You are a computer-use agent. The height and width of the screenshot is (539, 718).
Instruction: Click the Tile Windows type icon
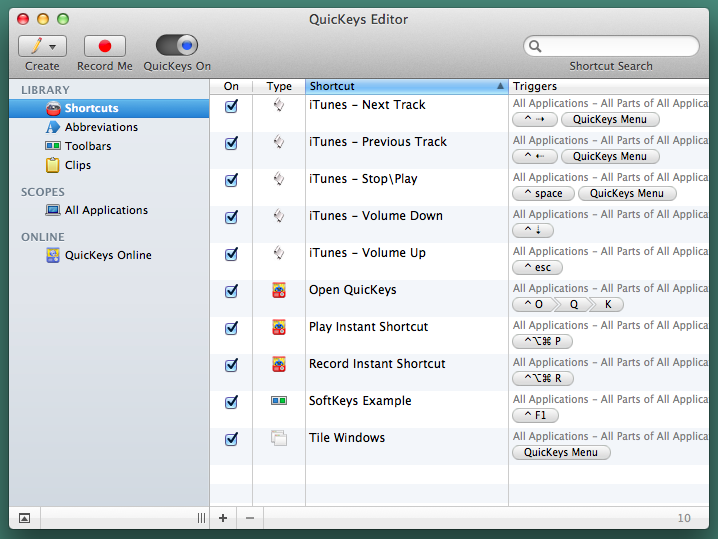point(279,438)
